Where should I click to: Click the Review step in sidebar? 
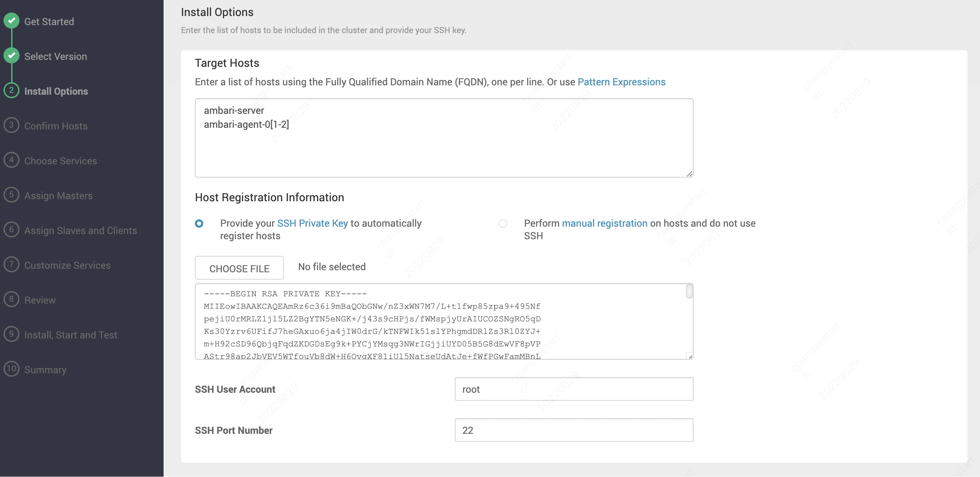click(x=40, y=300)
